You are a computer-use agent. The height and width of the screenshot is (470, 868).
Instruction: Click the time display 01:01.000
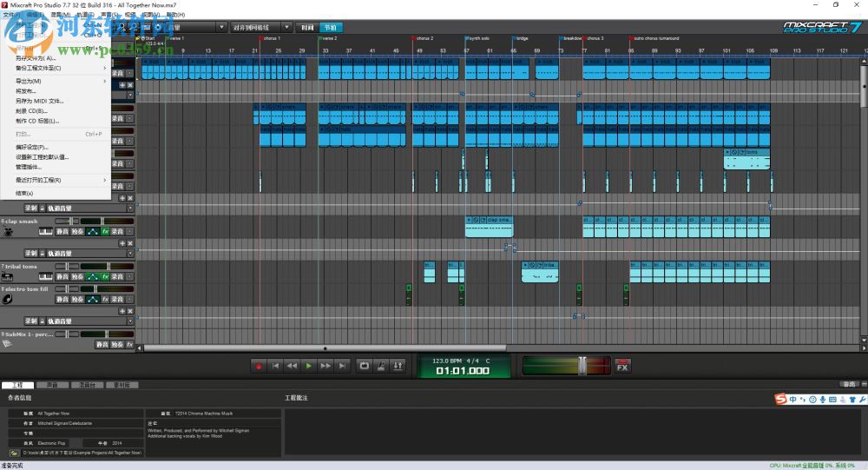[x=463, y=371]
